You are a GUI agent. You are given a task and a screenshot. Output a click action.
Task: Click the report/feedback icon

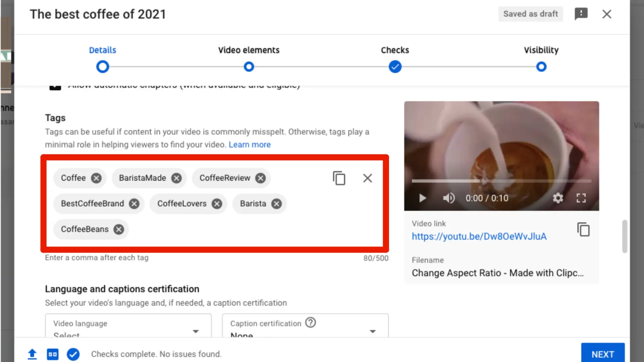pos(581,14)
